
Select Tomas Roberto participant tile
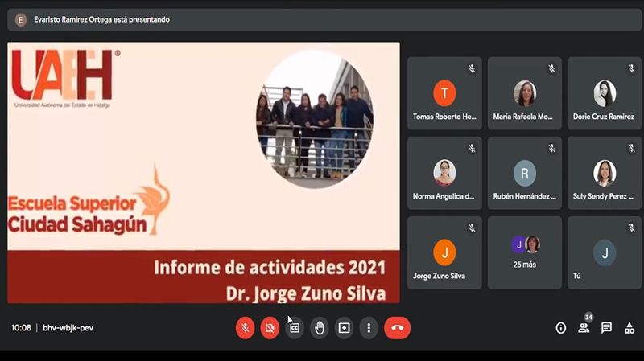tap(444, 93)
